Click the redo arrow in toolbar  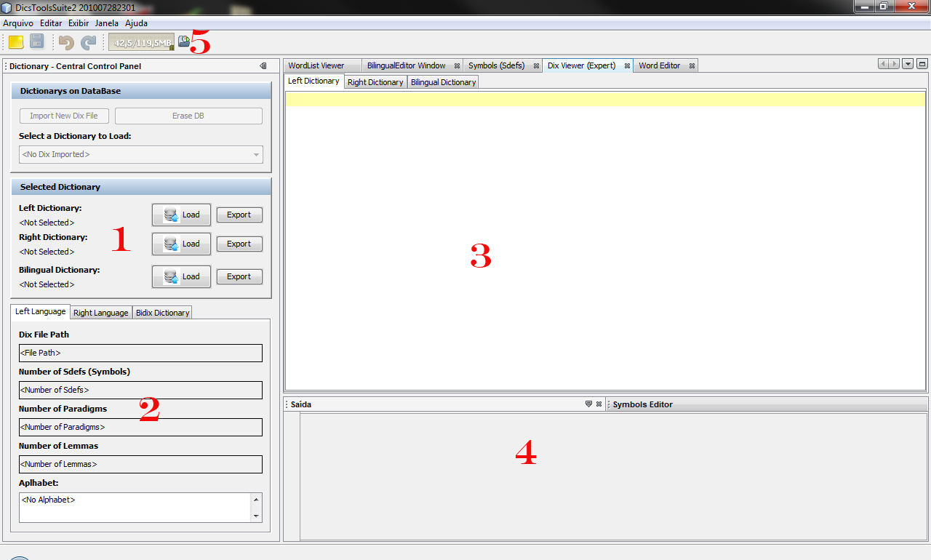click(x=88, y=42)
